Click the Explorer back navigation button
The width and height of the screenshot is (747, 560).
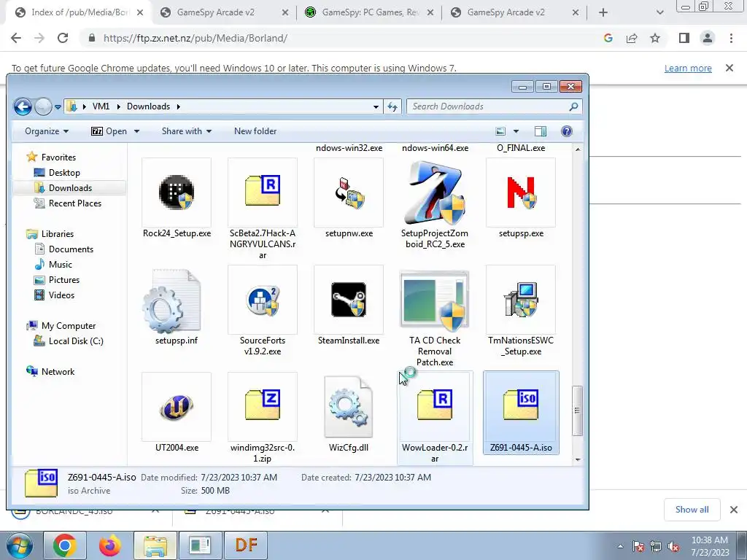click(x=23, y=106)
